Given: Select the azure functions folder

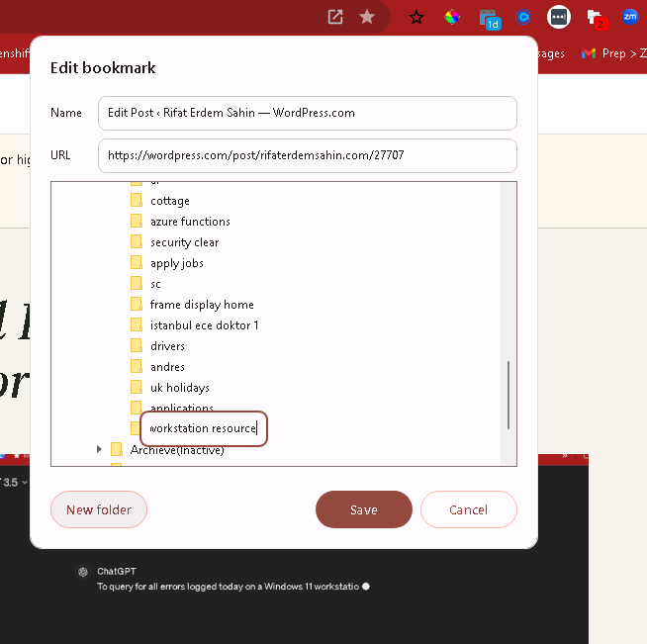Looking at the screenshot, I should (x=190, y=222).
